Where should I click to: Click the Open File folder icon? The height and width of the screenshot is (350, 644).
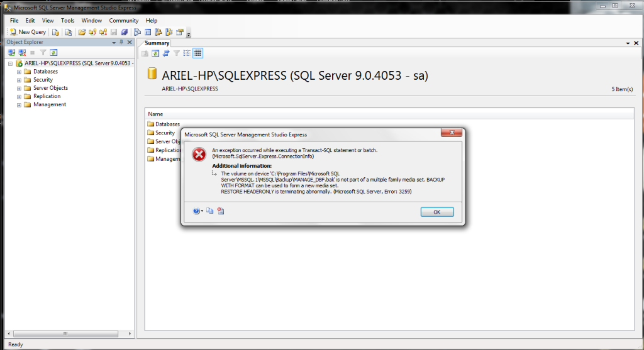pos(82,32)
